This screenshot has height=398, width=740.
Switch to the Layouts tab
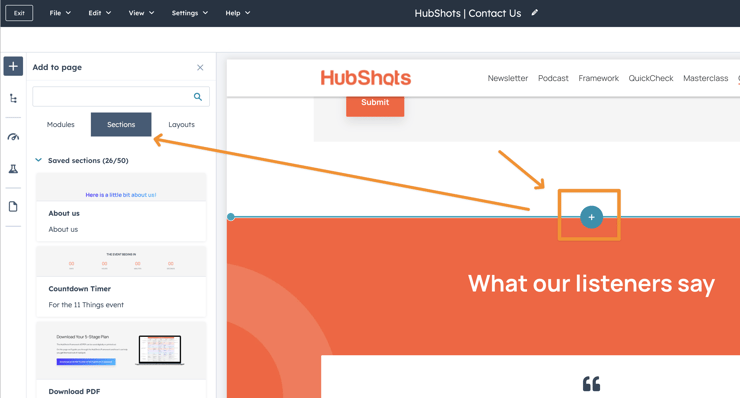click(x=181, y=125)
